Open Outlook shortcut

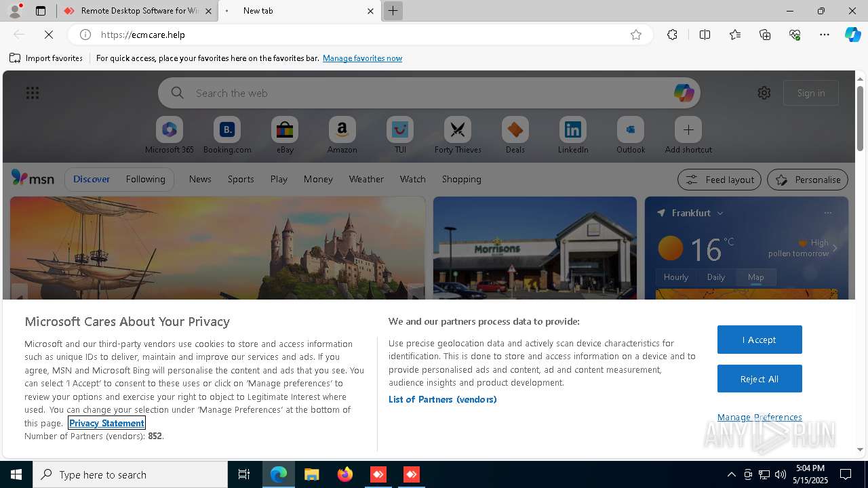[x=631, y=135]
